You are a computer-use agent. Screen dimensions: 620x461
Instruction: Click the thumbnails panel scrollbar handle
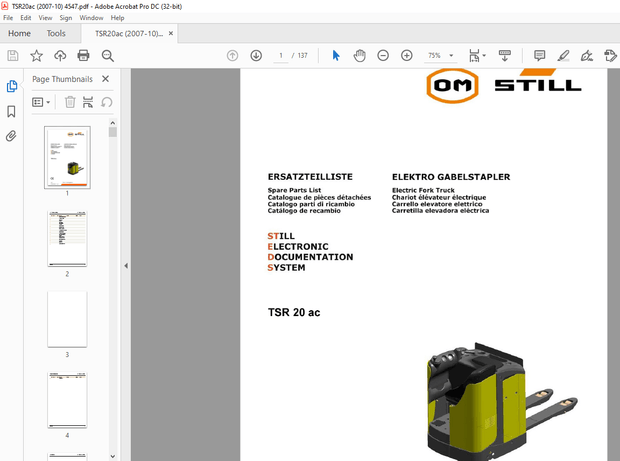113,132
